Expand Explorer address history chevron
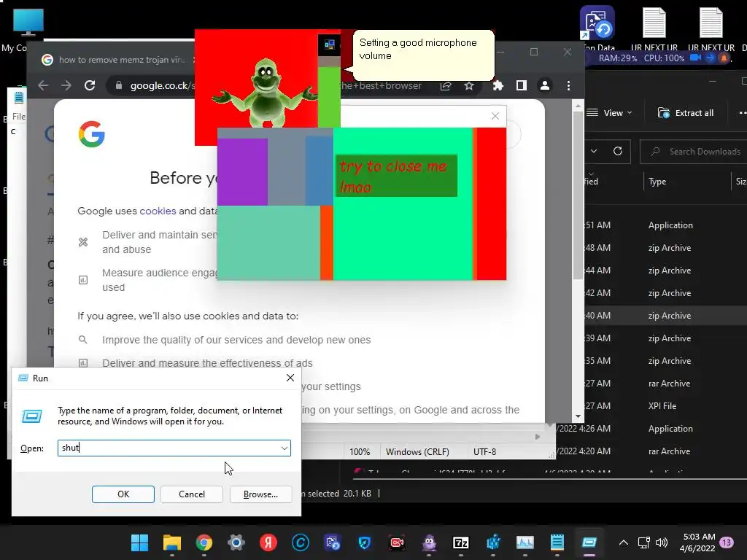The image size is (747, 560). 594,151
